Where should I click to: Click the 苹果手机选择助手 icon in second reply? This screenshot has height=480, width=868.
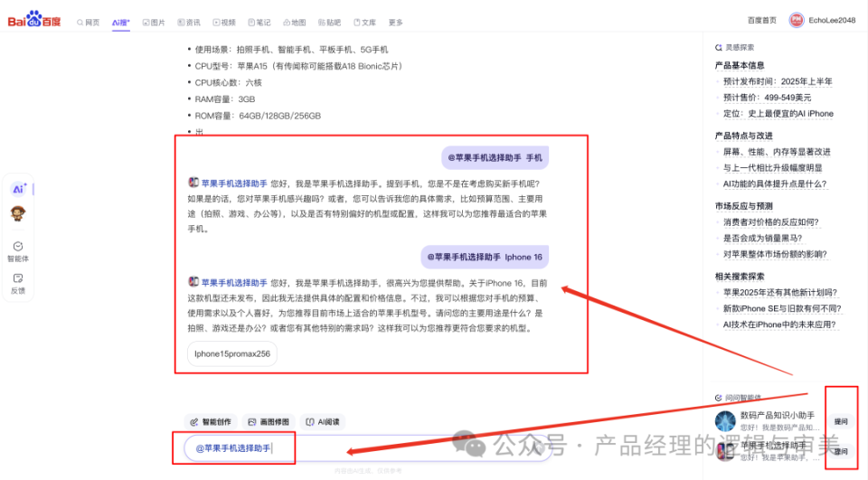pos(193,281)
